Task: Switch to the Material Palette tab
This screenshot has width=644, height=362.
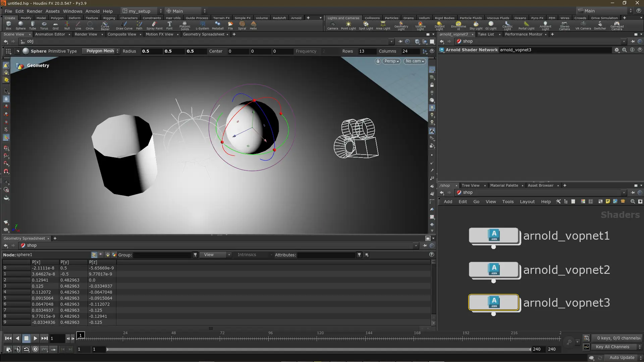Action: point(504,185)
